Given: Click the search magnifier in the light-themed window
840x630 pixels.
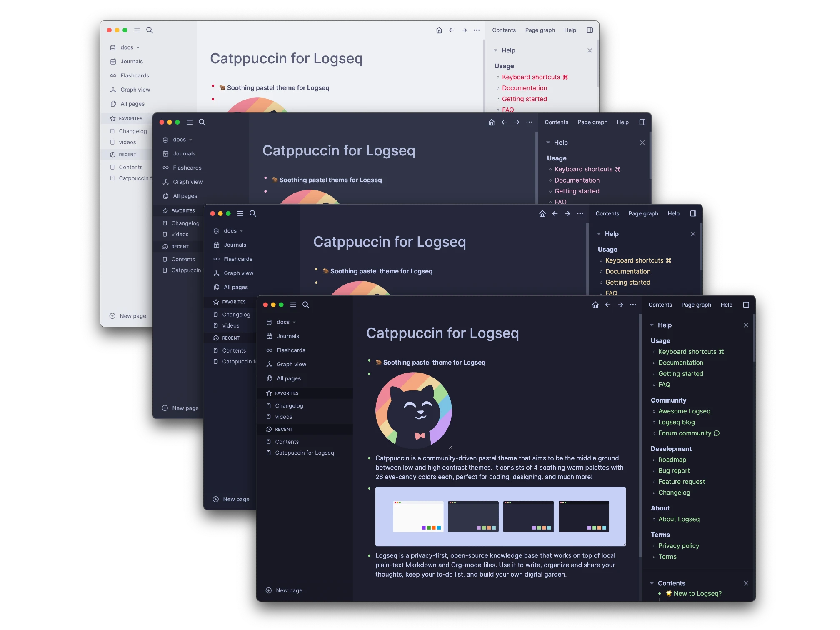Looking at the screenshot, I should click(x=150, y=30).
